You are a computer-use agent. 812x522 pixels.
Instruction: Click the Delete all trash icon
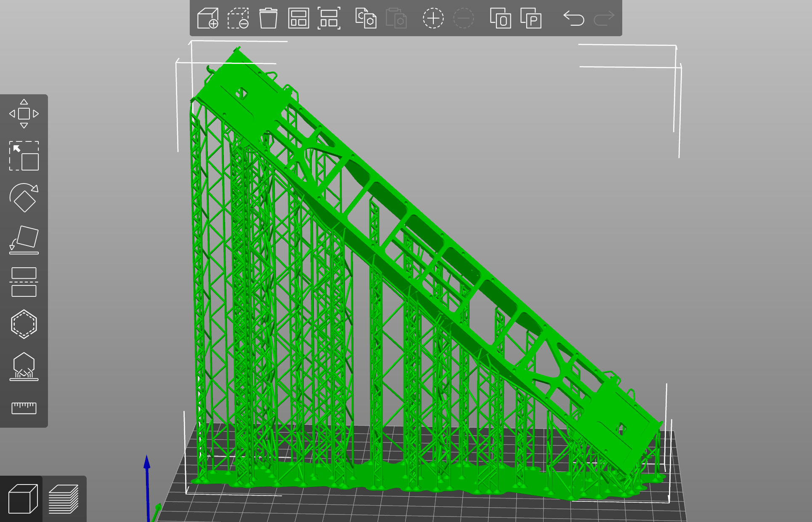pos(268,19)
